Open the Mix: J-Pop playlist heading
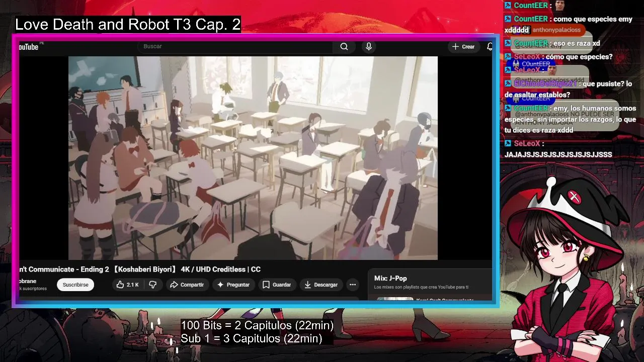Screen dimensions: 644x362 pyautogui.click(x=390, y=278)
